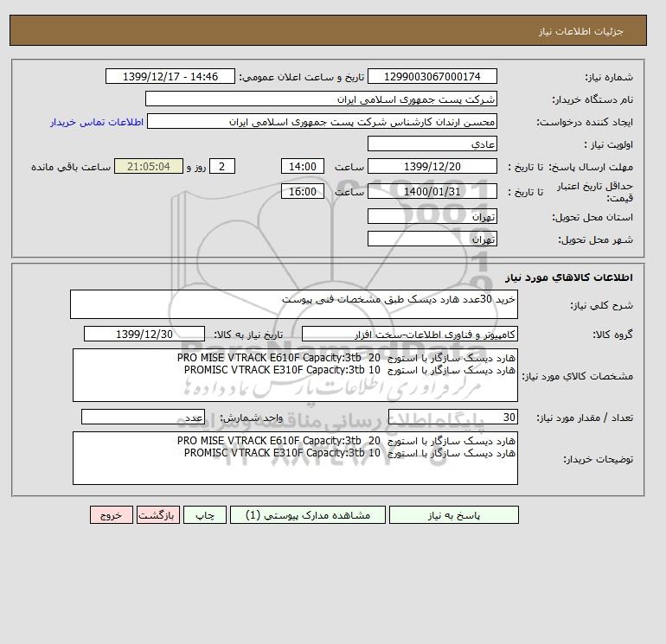The height and width of the screenshot is (644, 666).
Task: Click the شهر محل تحویل label
Action: [595, 239]
